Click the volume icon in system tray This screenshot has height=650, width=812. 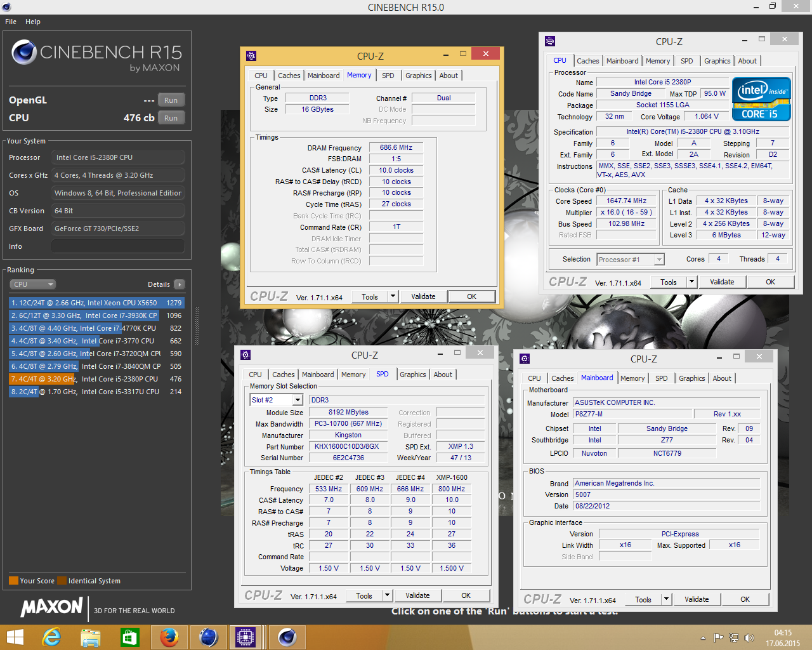tap(749, 637)
